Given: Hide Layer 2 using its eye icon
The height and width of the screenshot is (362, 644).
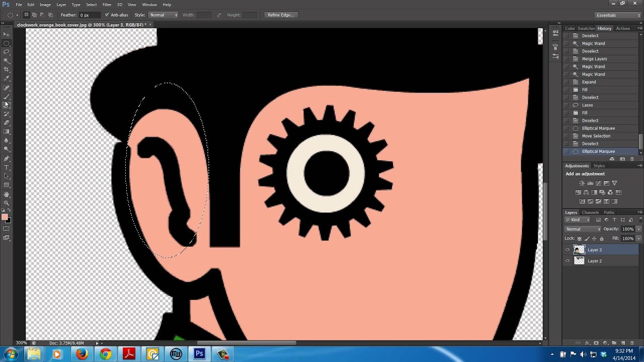Looking at the screenshot, I should click(x=568, y=261).
